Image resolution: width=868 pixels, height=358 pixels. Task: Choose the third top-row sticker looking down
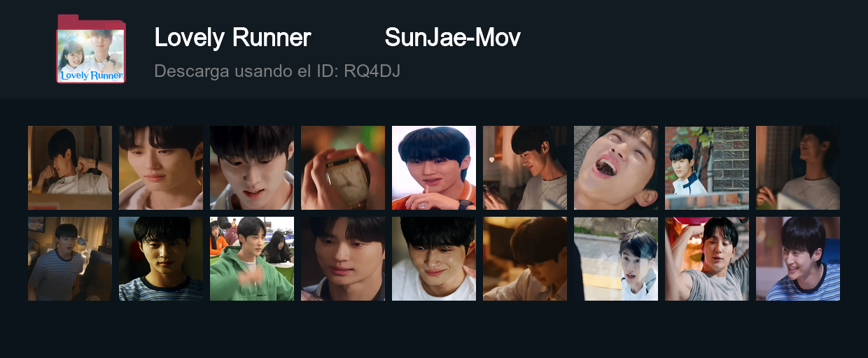point(252,168)
